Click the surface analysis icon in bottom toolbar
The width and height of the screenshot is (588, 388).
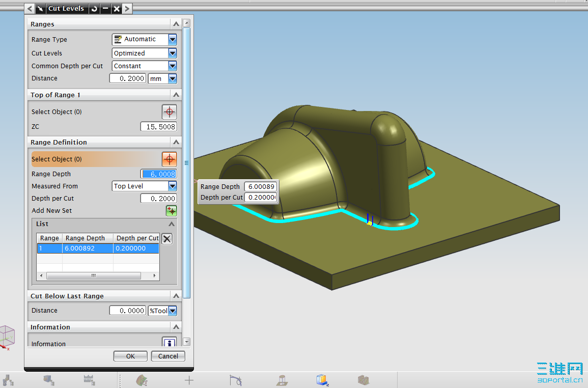tap(142, 380)
